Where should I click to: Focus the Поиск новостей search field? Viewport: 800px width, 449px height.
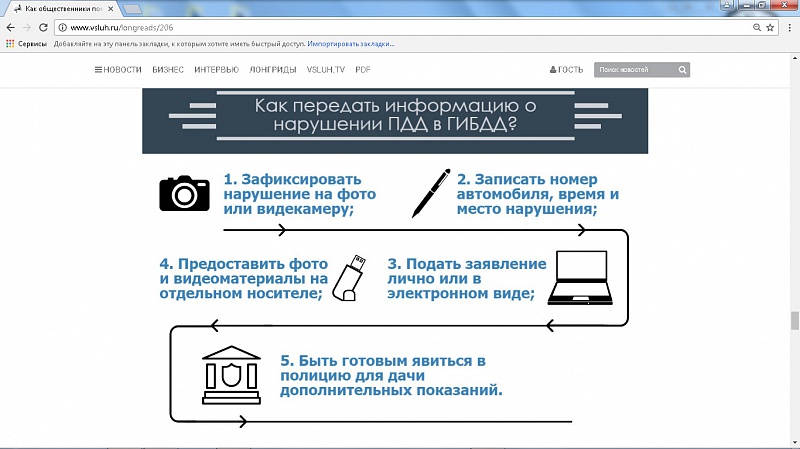tap(634, 70)
